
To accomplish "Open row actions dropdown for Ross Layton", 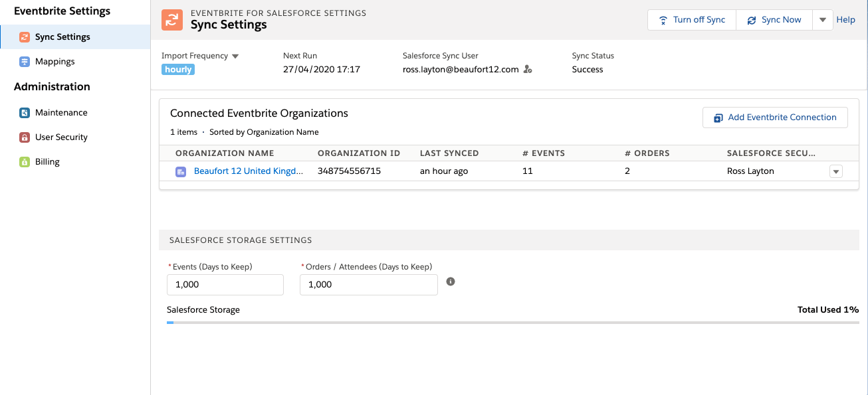I will [836, 171].
